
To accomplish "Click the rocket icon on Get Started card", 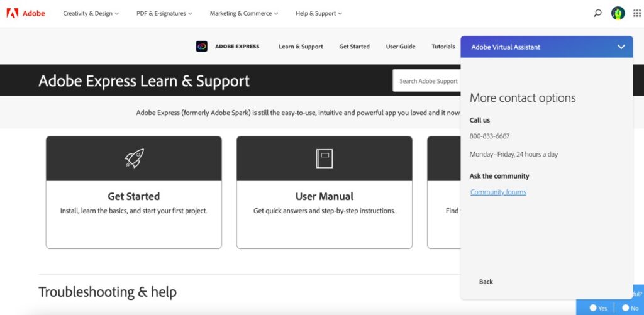I will click(x=134, y=158).
